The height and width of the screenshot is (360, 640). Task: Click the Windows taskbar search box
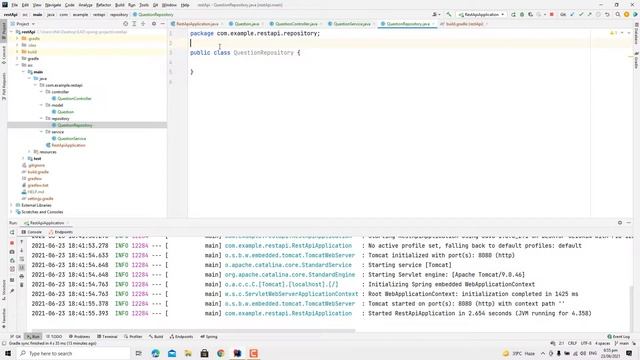pos(74,353)
